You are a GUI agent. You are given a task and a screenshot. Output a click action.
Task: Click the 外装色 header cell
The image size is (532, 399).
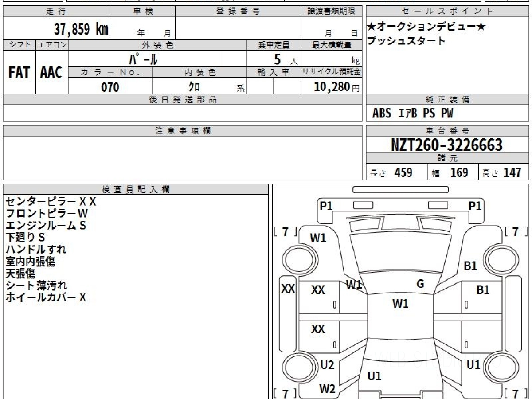(157, 45)
